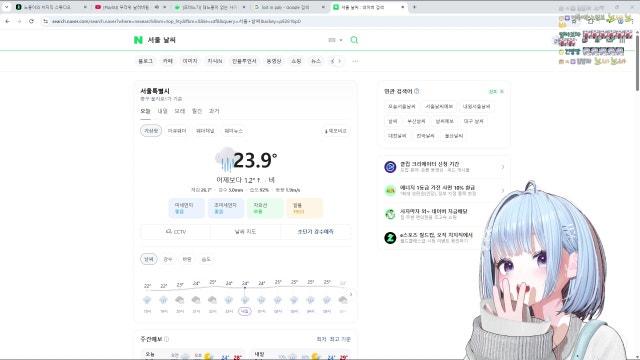Show next search categories with right arrow

tap(339, 61)
